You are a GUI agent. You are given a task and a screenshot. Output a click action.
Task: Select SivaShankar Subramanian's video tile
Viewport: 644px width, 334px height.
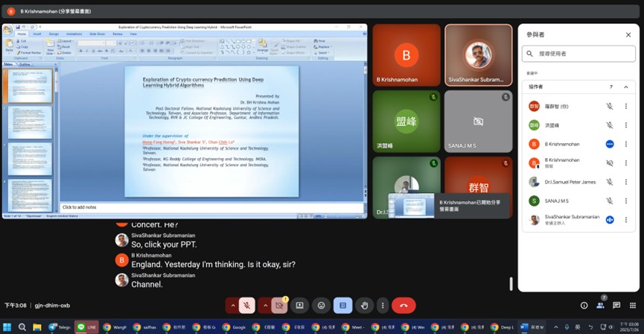coord(478,55)
